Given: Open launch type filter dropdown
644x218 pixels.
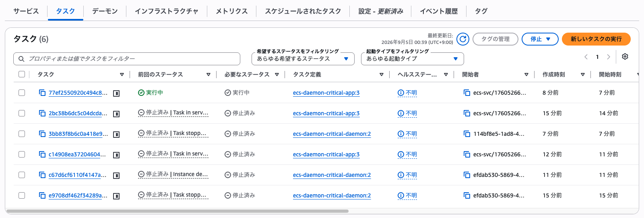Looking at the screenshot, I should click(x=413, y=59).
